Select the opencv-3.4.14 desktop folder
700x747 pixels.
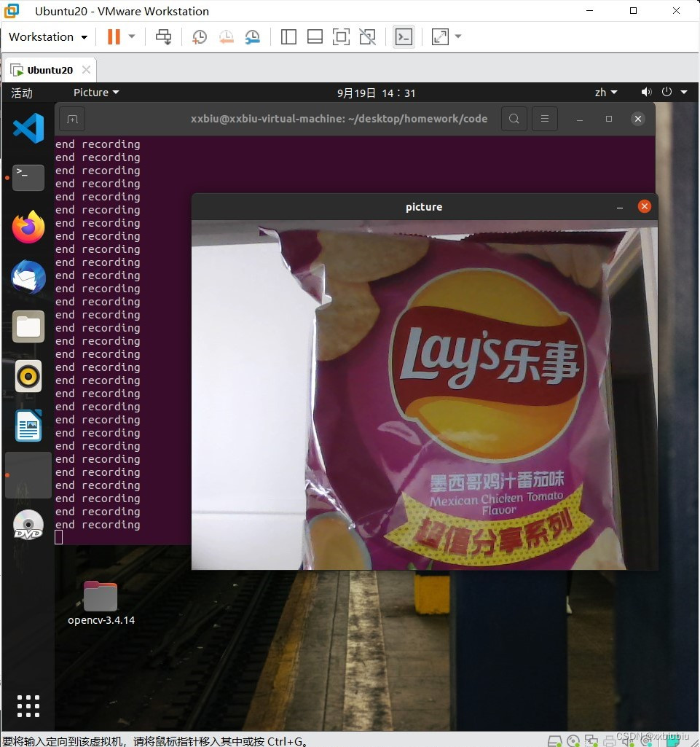coord(101,603)
